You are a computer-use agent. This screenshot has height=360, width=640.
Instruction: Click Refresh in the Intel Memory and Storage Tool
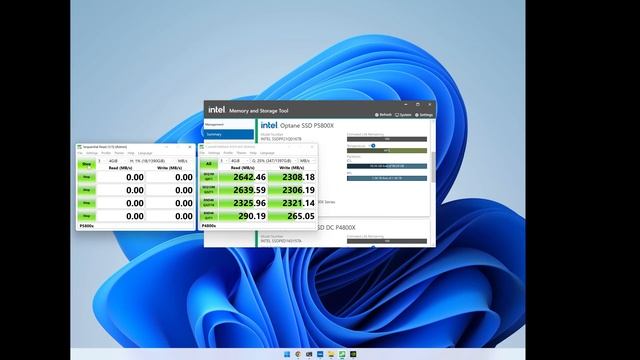[383, 115]
